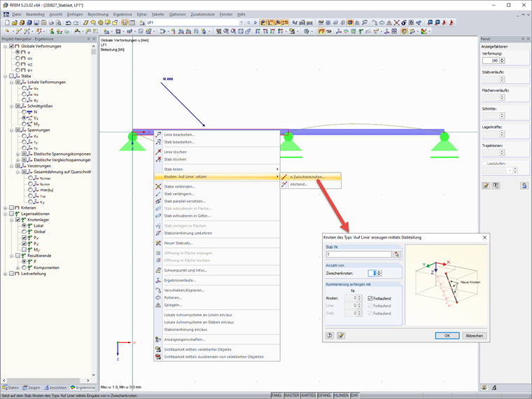
Task: Go to the previous load case arrow
Action: point(248,22)
